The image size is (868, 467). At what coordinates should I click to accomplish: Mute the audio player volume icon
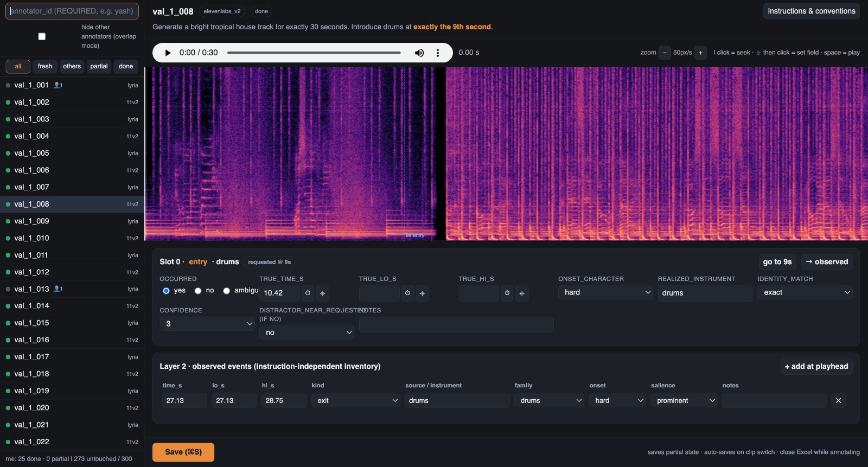pyautogui.click(x=419, y=53)
